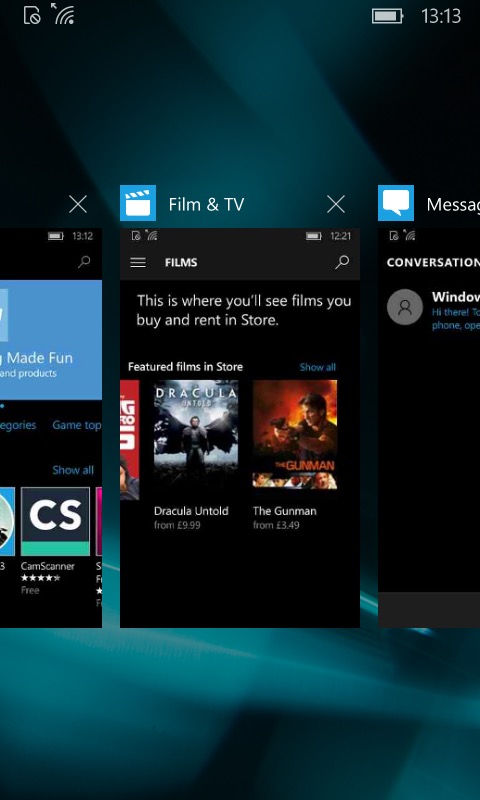Tap the Free label under CamScanner
Image resolution: width=480 pixels, height=800 pixels.
coord(30,590)
